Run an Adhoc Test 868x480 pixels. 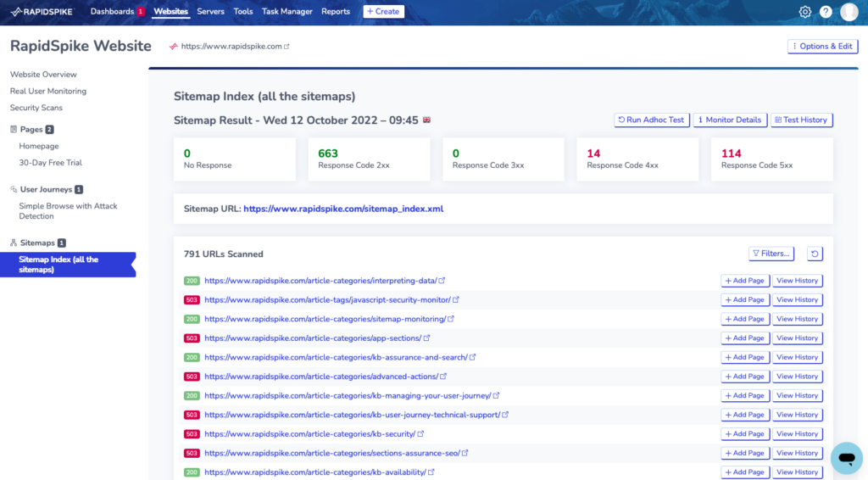coord(652,120)
